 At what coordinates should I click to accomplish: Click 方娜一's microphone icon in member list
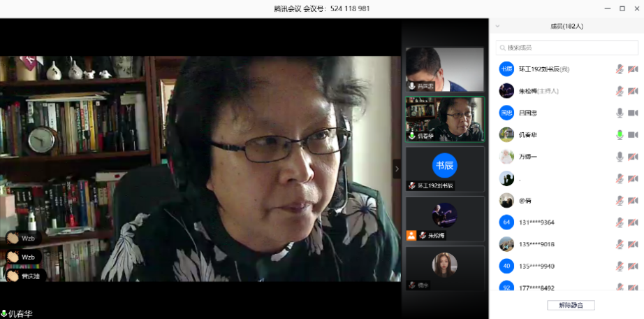[619, 157]
